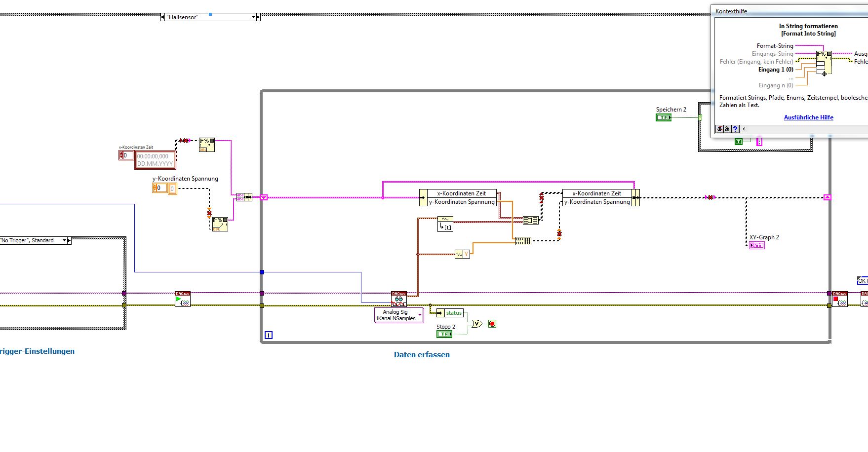Go to previous case of Hallsensor structure
868x452 pixels.
point(162,17)
